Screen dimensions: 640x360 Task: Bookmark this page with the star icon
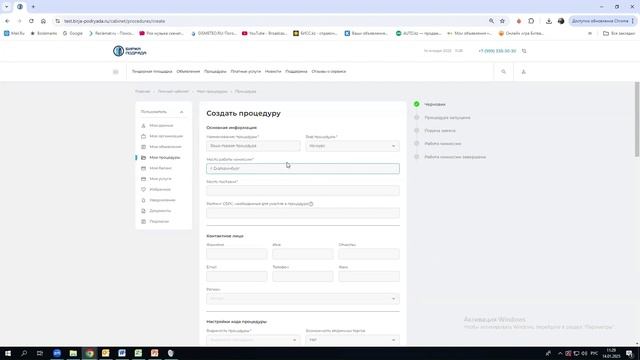502,21
